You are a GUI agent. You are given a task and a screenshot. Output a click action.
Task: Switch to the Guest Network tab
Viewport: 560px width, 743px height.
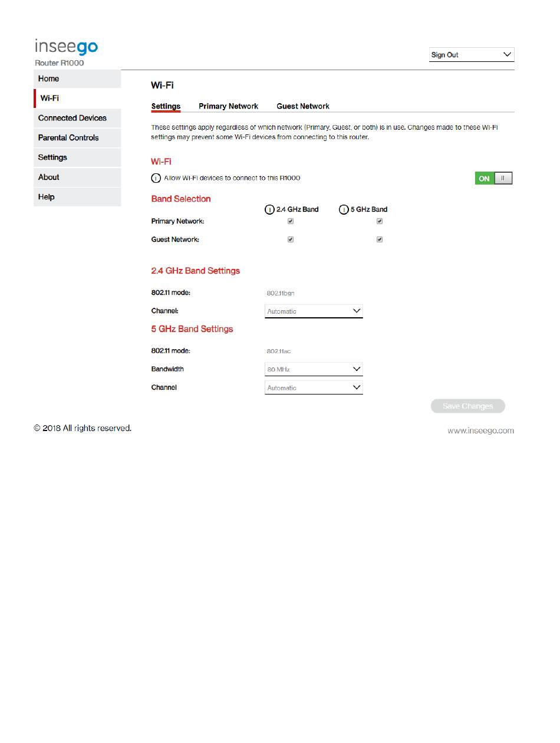click(x=303, y=106)
